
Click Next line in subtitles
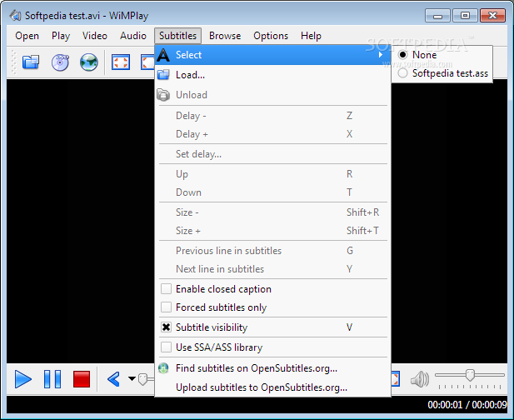272,269
